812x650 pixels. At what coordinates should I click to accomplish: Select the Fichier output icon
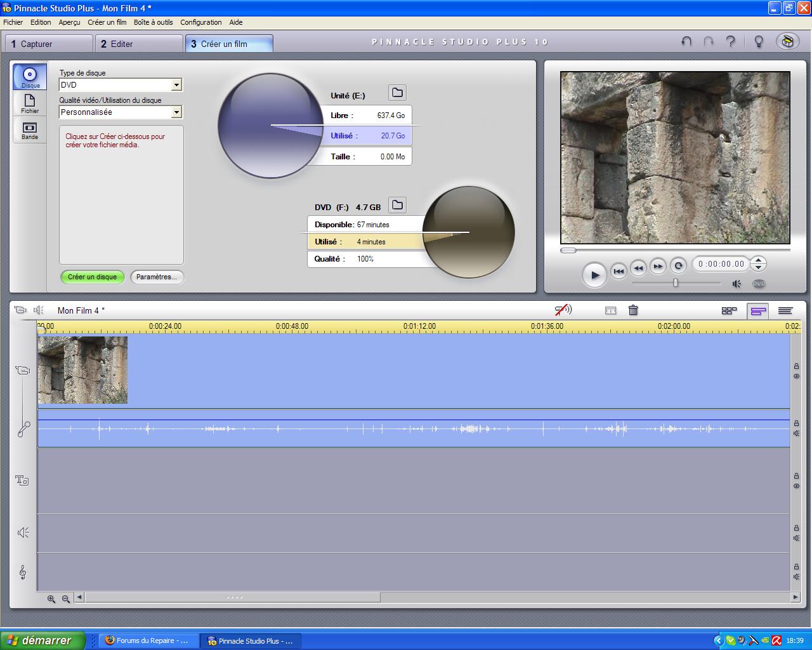coord(30,103)
